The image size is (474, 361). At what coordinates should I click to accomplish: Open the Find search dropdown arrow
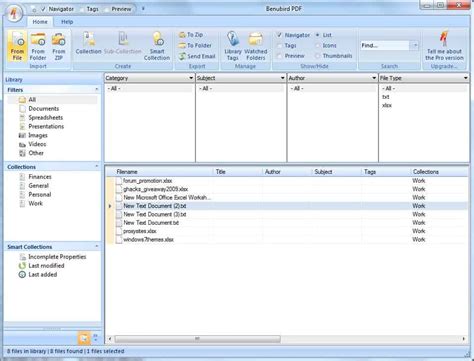(x=415, y=45)
